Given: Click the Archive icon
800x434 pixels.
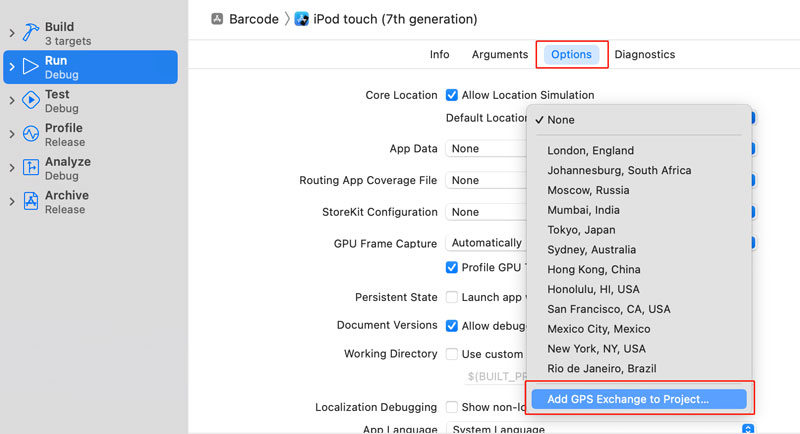Looking at the screenshot, I should tap(31, 201).
